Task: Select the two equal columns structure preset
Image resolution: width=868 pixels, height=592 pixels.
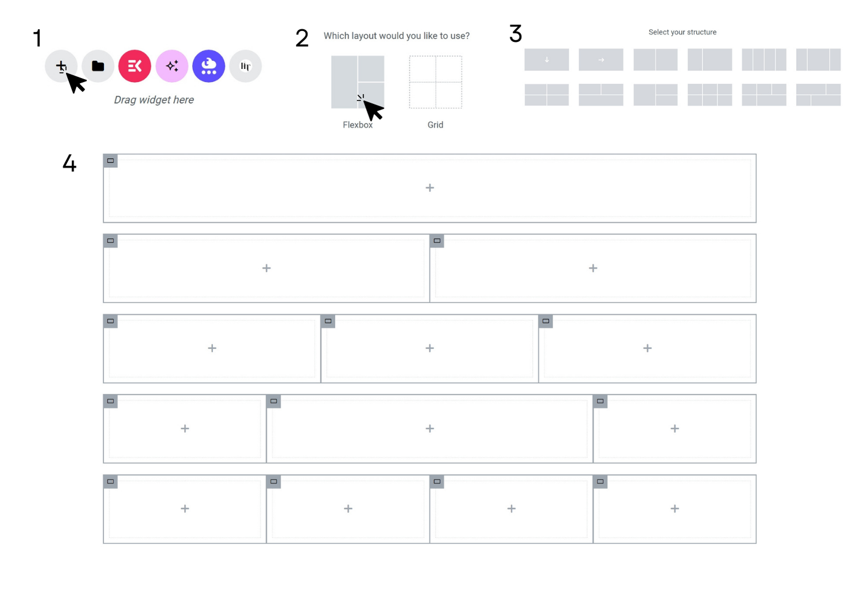Action: (x=655, y=60)
